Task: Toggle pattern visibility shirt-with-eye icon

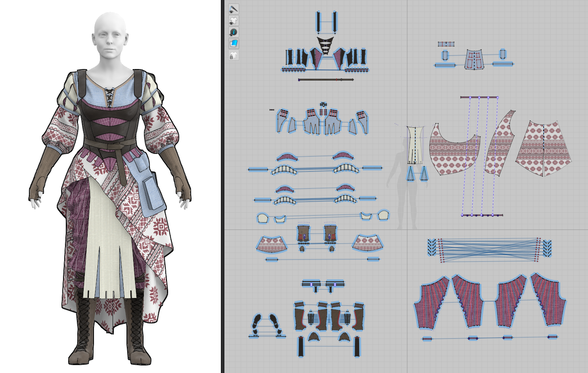Action: coord(234,20)
